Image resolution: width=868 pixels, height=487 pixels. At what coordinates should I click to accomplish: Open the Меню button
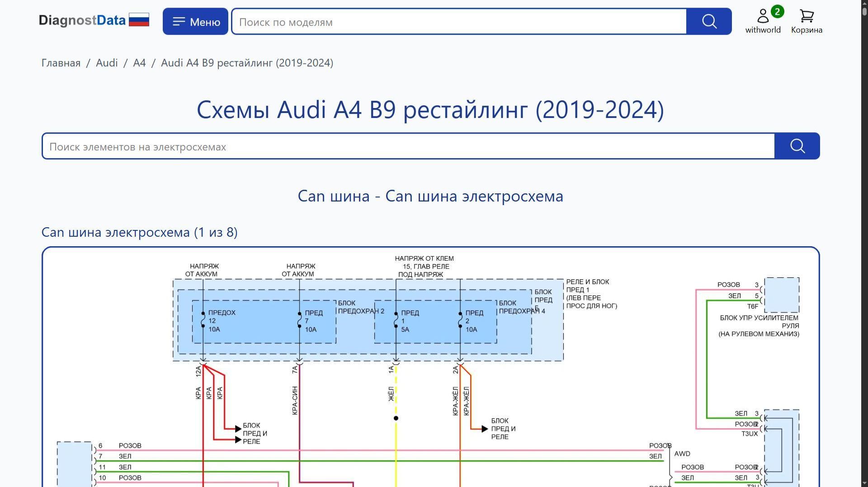click(195, 21)
